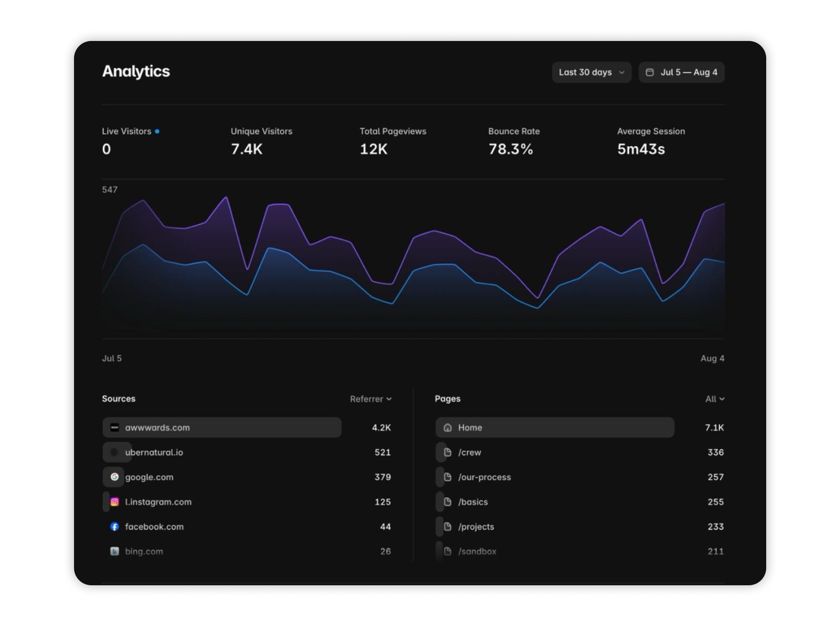Click the blue Live Visitors indicator dot
The image size is (840, 626).
[157, 131]
